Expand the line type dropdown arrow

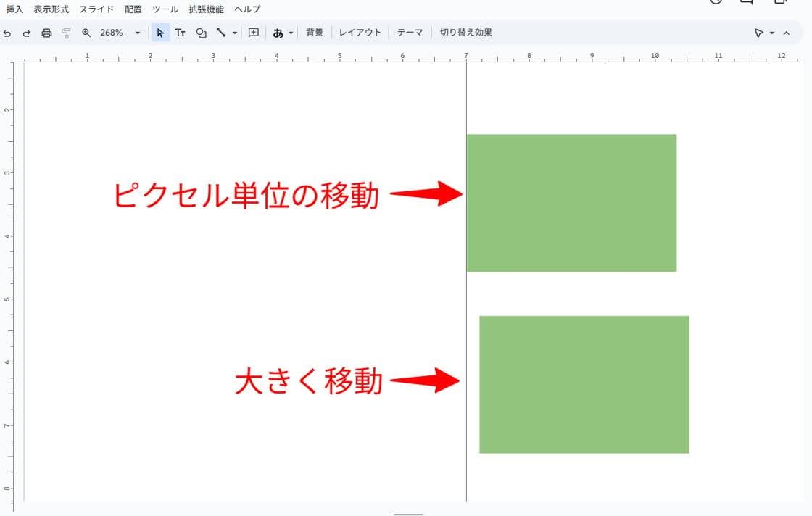tap(235, 33)
